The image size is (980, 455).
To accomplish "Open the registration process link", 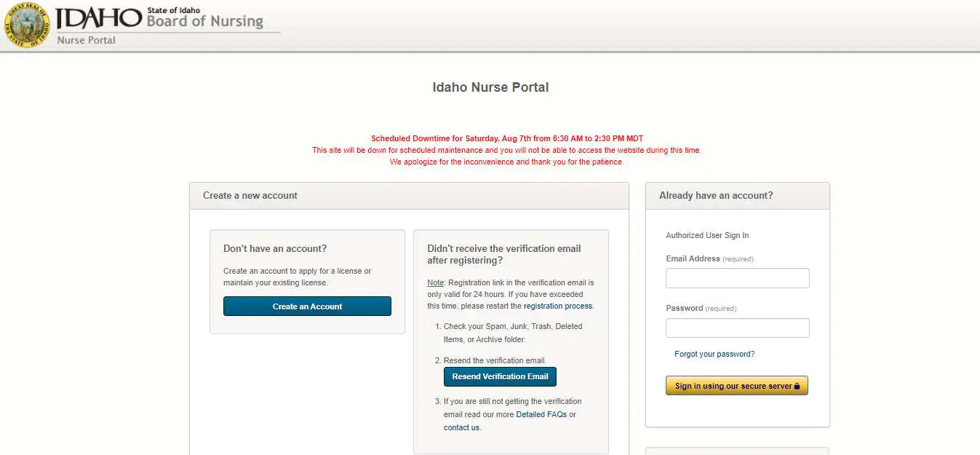I will [557, 306].
